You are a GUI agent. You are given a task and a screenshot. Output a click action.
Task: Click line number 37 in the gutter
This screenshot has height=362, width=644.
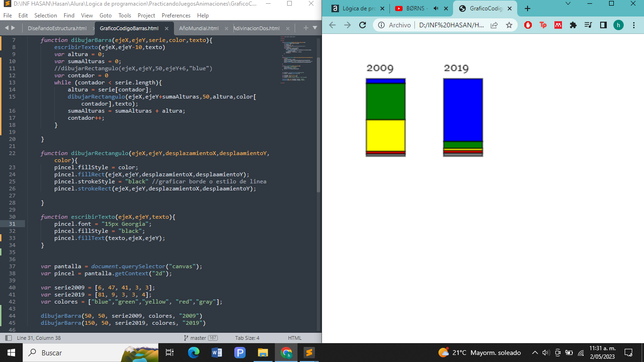(x=12, y=266)
